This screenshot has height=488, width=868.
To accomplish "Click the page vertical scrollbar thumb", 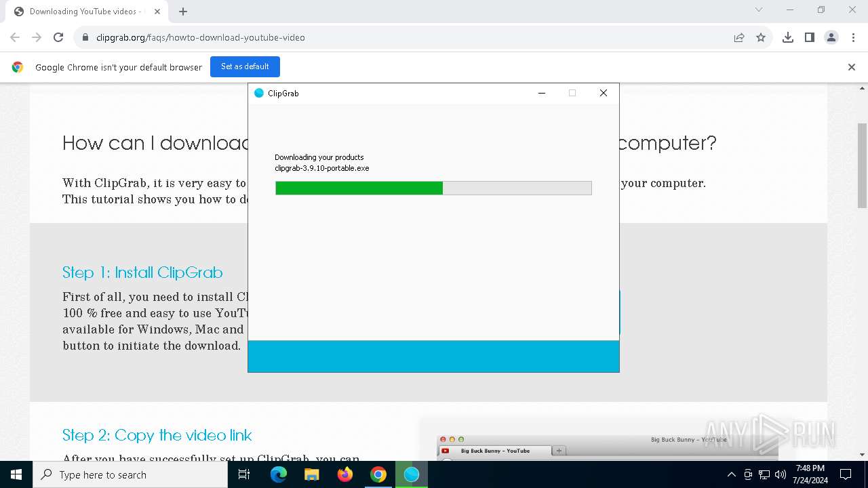I will click(863, 165).
